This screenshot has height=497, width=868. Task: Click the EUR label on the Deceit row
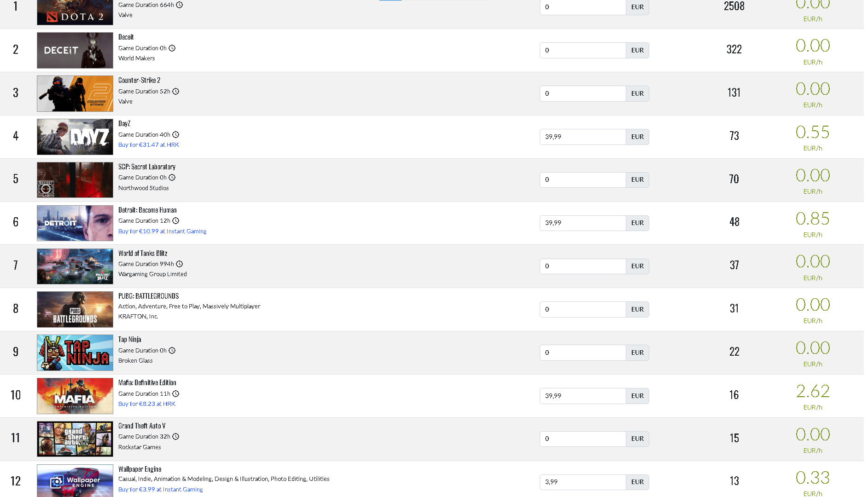tap(638, 51)
